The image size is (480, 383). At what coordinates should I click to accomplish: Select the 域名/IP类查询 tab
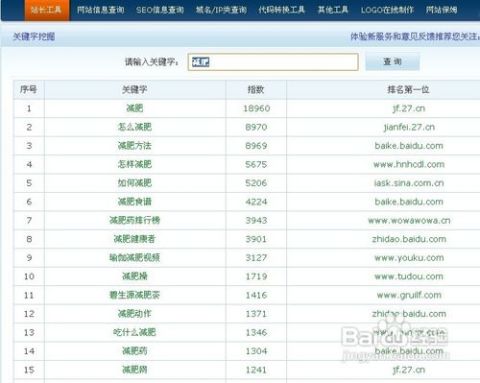click(221, 10)
